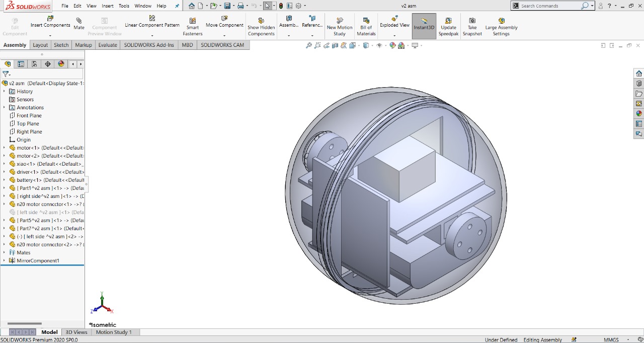Open the SOLIDWORKS CAM tab

(x=222, y=45)
